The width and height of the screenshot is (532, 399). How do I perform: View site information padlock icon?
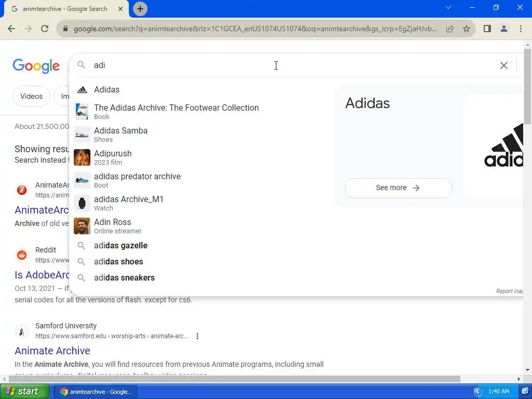(65, 29)
